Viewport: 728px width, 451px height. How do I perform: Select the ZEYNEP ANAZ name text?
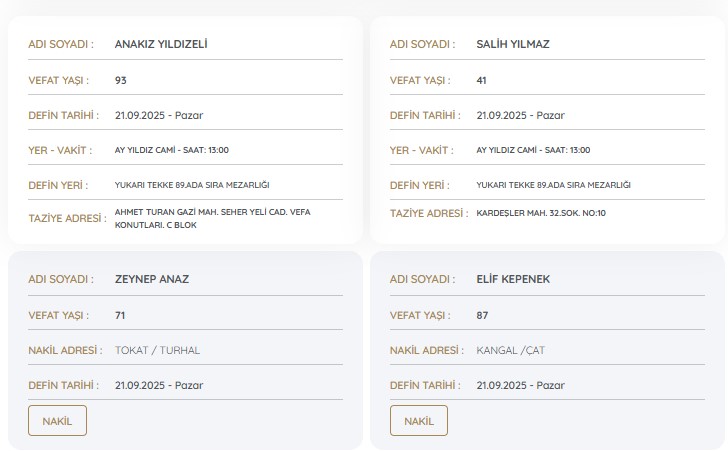[152, 279]
